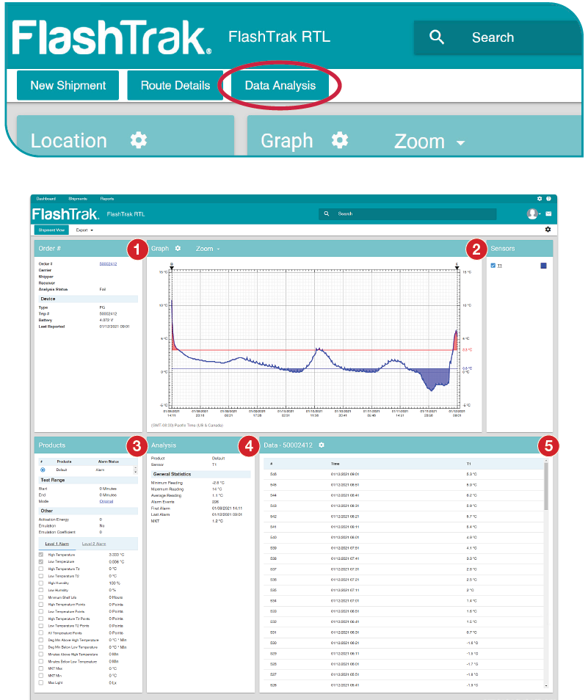Click the Analysis Status value Fail
Viewport: 588px width, 700px height.
tap(102, 289)
